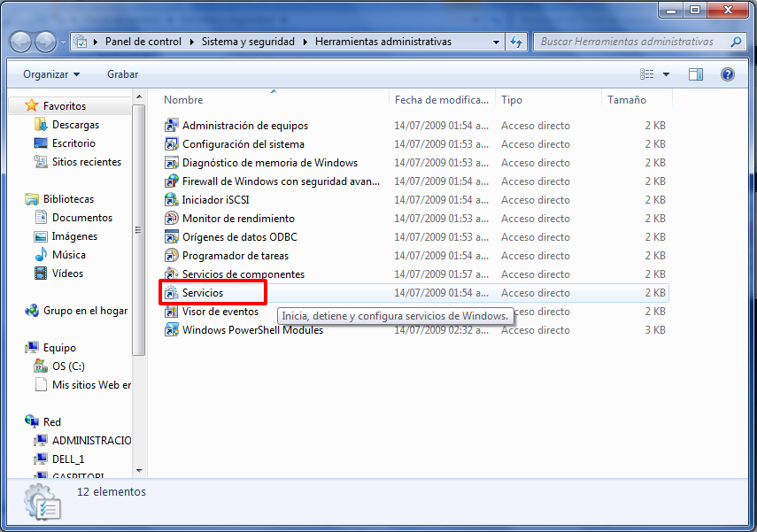Select 'Configuración del sistema' shortcut icon

172,144
